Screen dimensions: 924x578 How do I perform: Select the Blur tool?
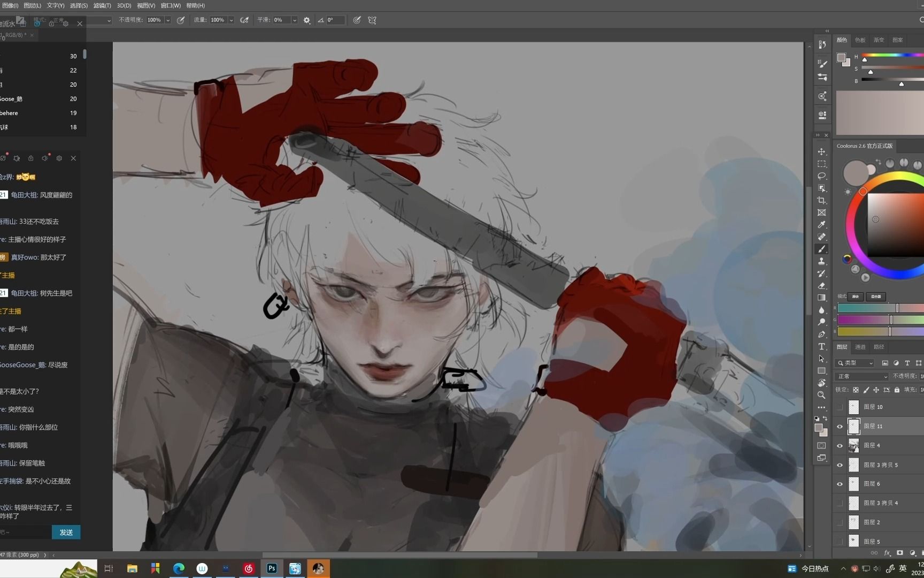pyautogui.click(x=822, y=310)
